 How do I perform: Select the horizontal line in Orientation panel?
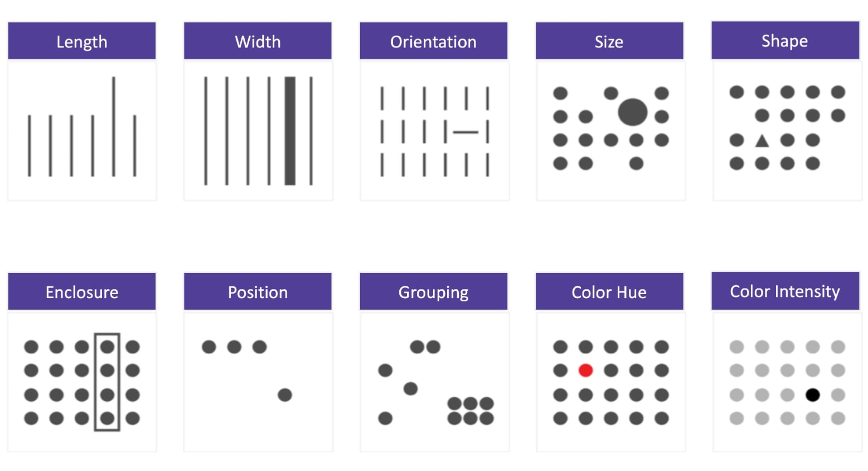pos(465,132)
